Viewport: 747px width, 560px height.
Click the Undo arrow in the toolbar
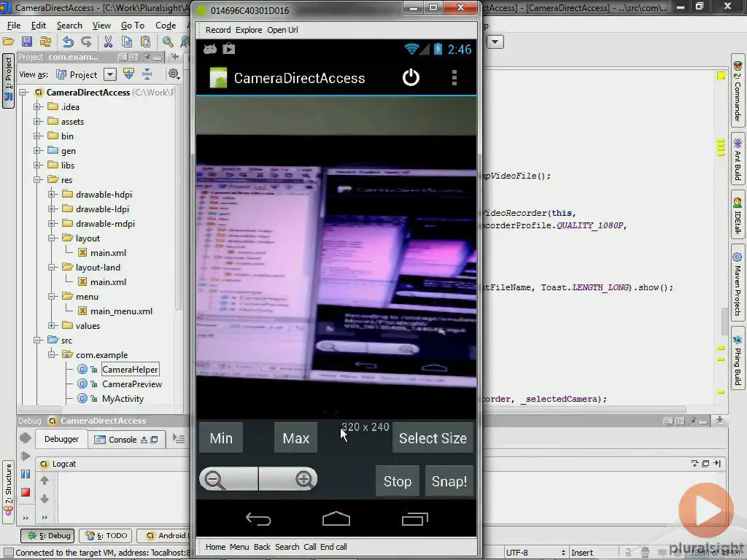[x=68, y=42]
